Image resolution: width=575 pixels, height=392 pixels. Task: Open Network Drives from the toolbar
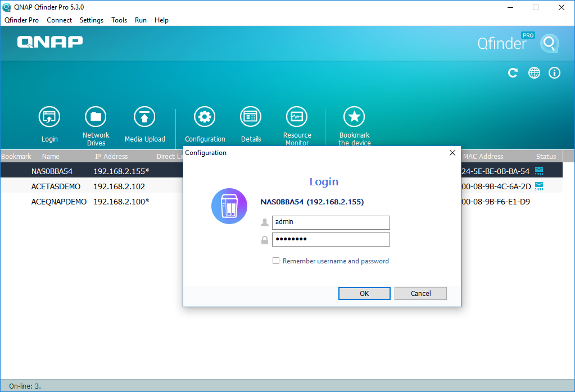pyautogui.click(x=96, y=117)
